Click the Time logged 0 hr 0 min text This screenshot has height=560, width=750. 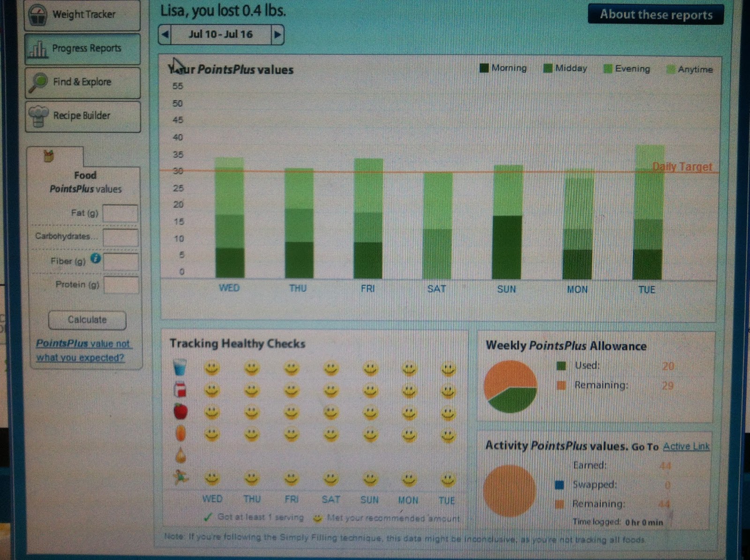pos(618,522)
